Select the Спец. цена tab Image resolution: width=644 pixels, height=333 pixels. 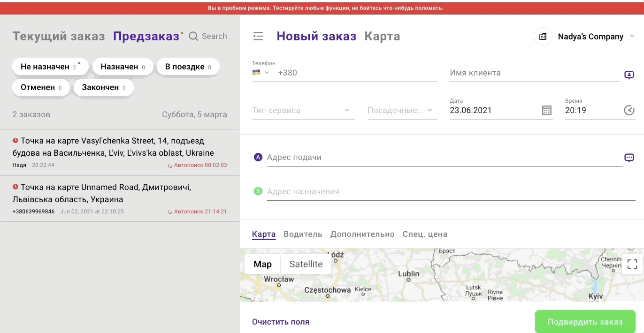(x=425, y=234)
